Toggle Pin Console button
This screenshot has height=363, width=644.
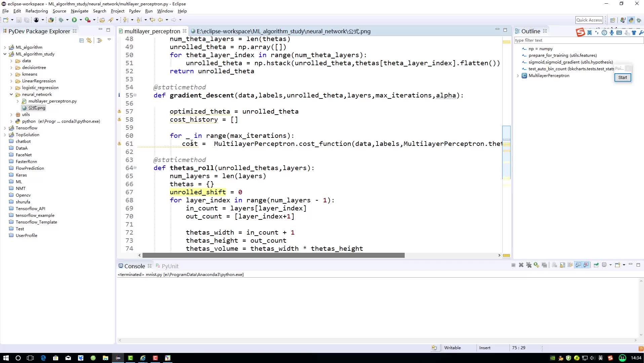point(596,265)
